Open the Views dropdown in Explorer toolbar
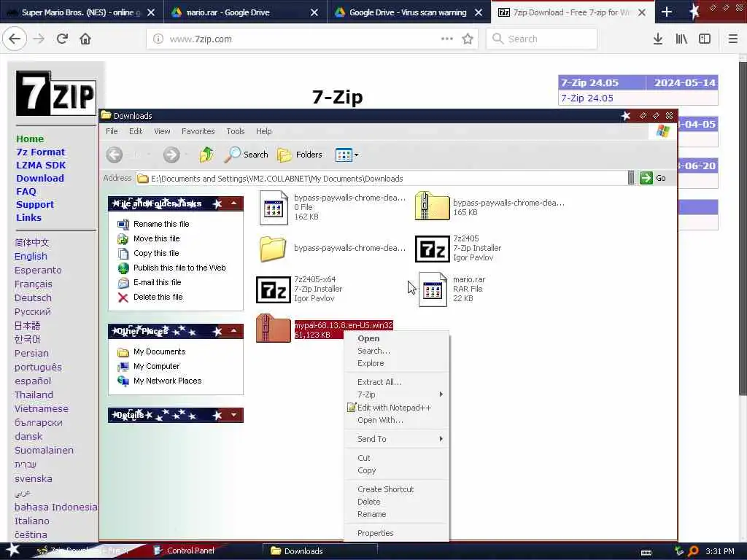 [347, 155]
